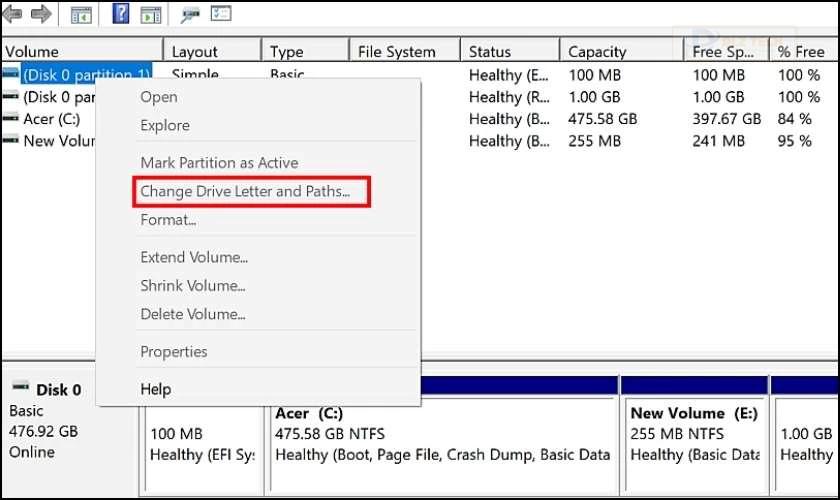The width and height of the screenshot is (840, 500).
Task: Choose Format... in the context menu
Action: pos(168,220)
